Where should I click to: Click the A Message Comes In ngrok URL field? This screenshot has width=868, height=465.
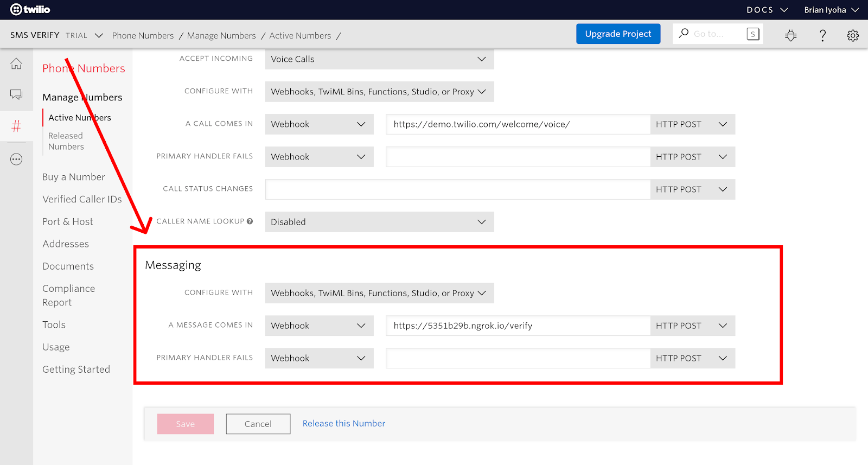point(518,326)
